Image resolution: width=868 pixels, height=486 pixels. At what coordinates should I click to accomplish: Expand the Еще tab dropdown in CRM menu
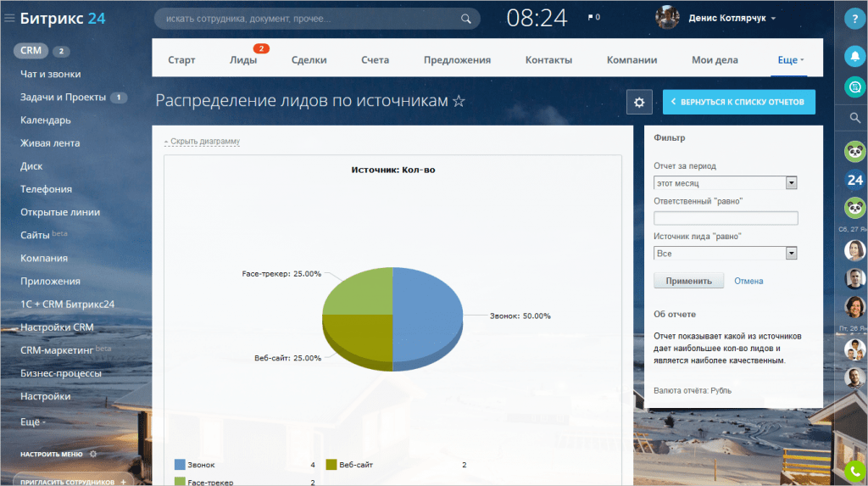point(791,60)
